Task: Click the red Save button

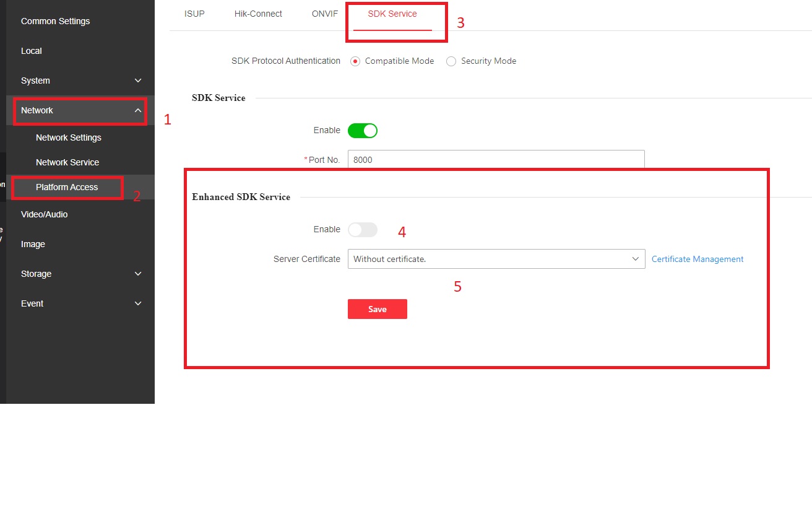Action: click(x=378, y=309)
